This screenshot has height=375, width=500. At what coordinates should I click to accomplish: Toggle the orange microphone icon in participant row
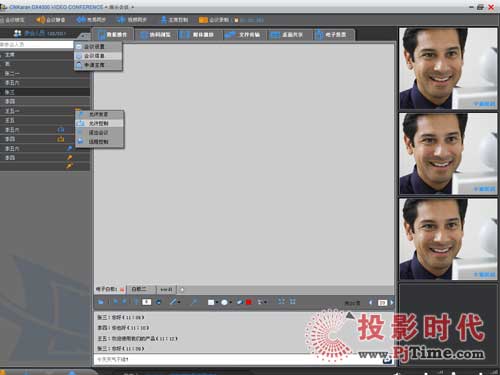click(x=69, y=157)
